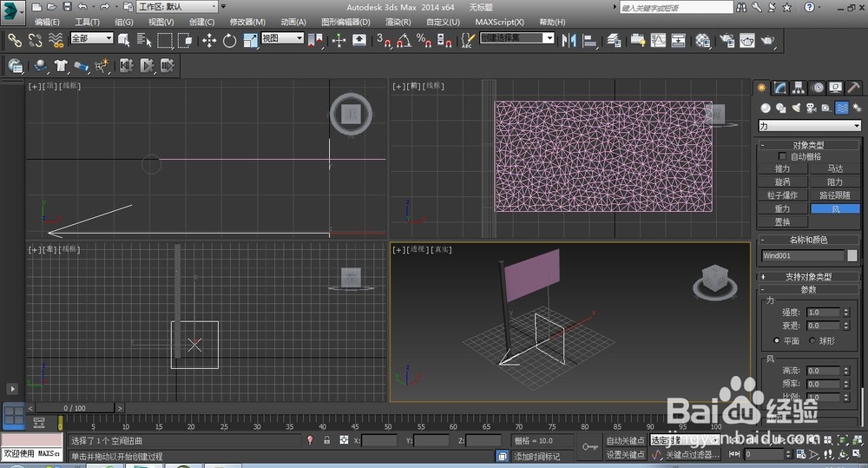Toggle the selection lock padlock icon
The image size is (868, 468).
pyautogui.click(x=327, y=439)
